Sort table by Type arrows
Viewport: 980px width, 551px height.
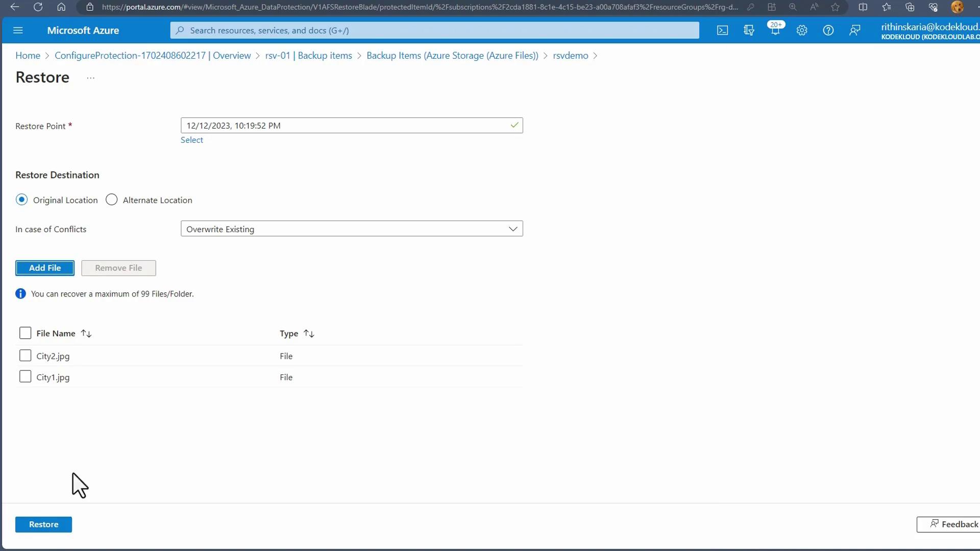point(309,334)
